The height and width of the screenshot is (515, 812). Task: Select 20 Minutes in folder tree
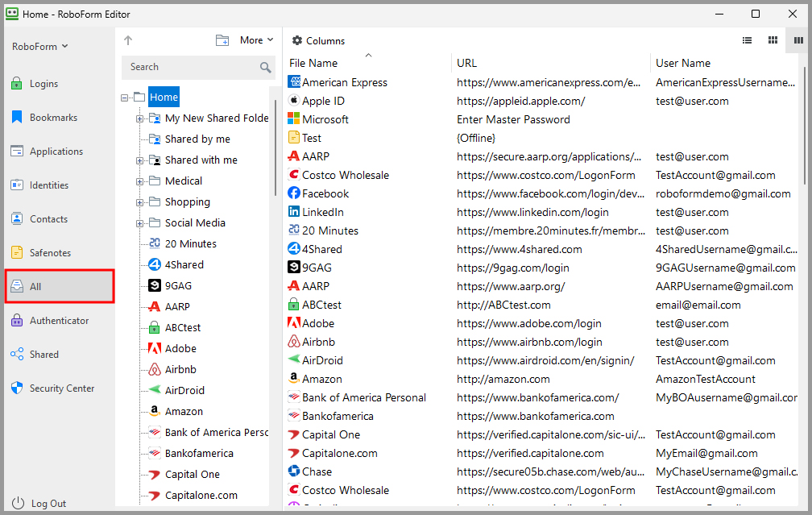191,243
